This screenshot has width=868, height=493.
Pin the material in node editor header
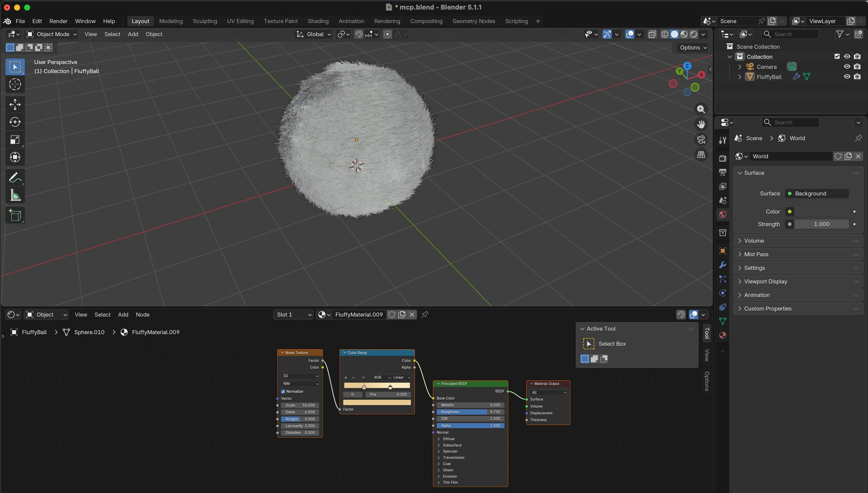click(x=424, y=315)
